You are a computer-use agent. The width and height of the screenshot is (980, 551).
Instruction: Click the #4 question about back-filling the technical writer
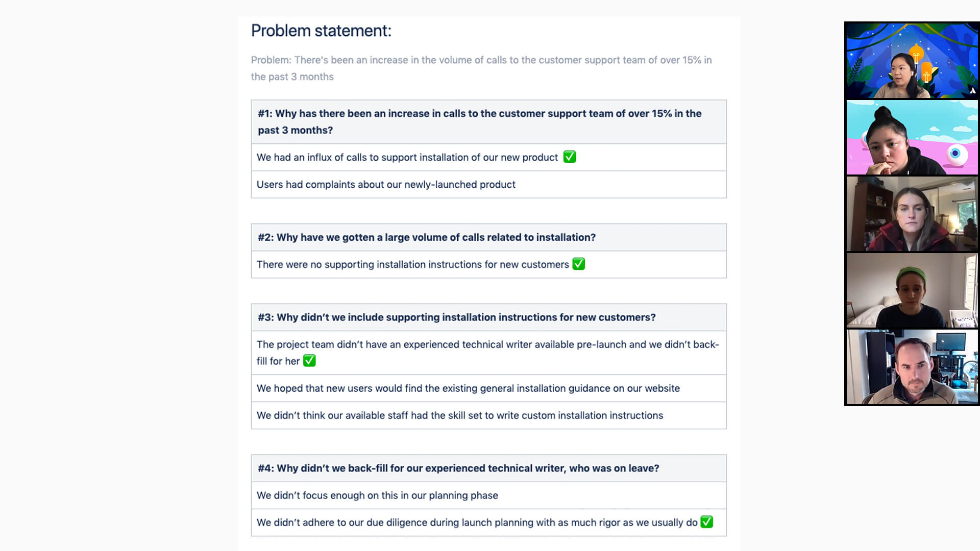coord(458,468)
